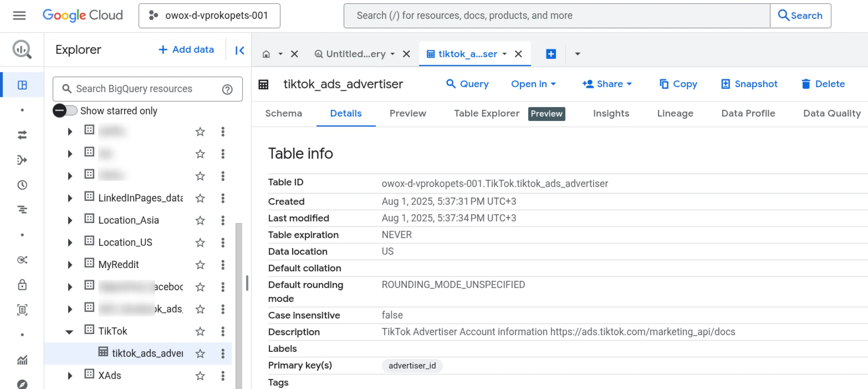Collapse the TikTok dataset
868x389 pixels.
pyautogui.click(x=69, y=331)
